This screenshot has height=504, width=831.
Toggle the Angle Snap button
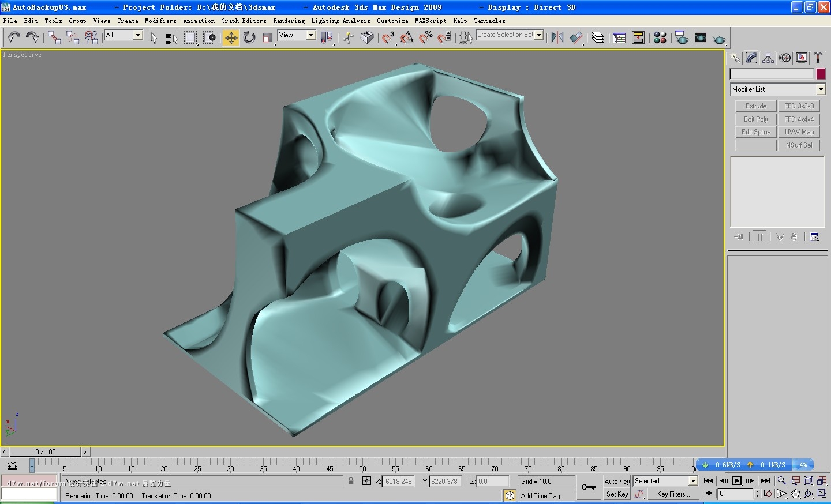click(x=407, y=37)
